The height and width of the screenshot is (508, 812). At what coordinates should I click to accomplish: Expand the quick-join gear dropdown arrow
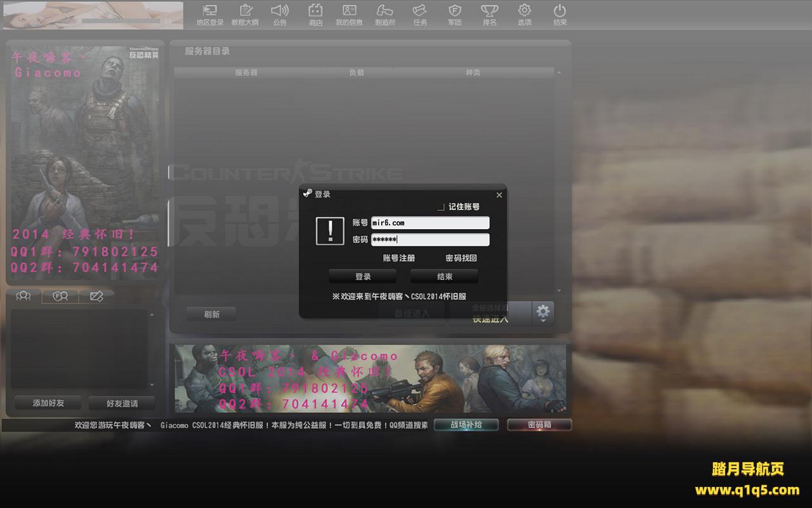[543, 321]
